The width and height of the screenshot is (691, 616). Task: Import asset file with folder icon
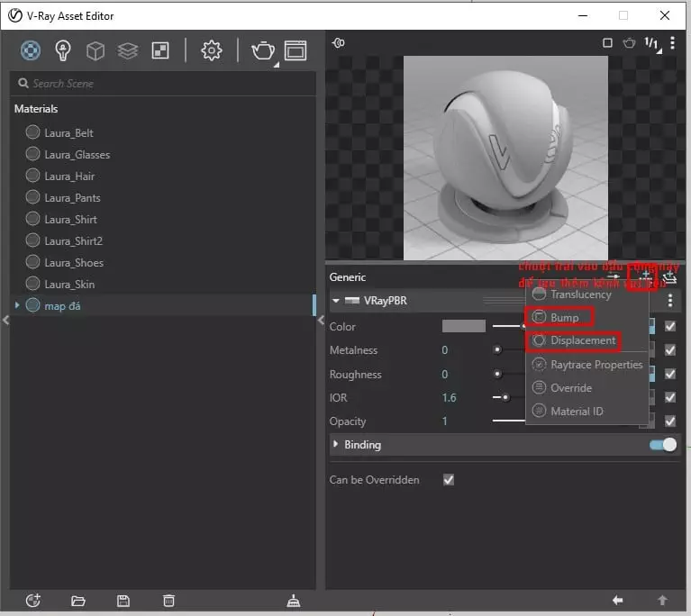[78, 601]
